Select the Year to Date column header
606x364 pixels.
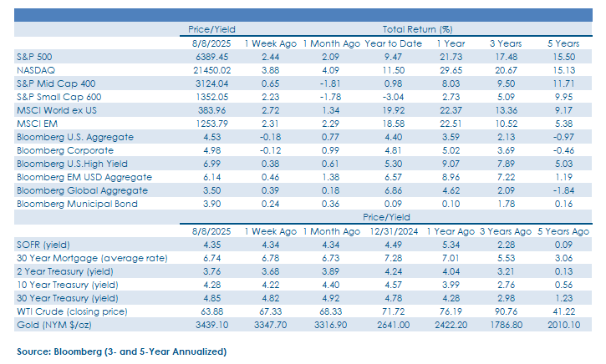click(393, 43)
